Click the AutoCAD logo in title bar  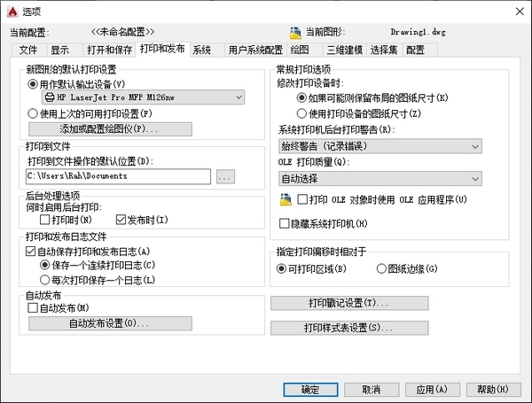(12, 12)
